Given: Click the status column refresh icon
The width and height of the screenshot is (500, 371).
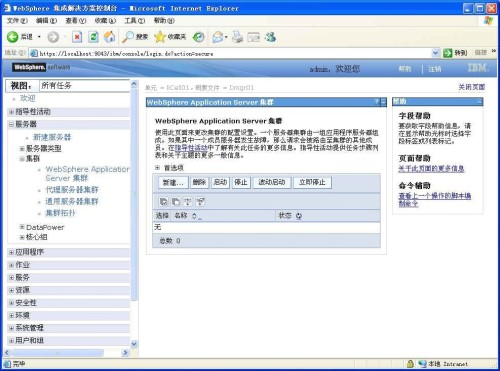Looking at the screenshot, I should coord(299,216).
